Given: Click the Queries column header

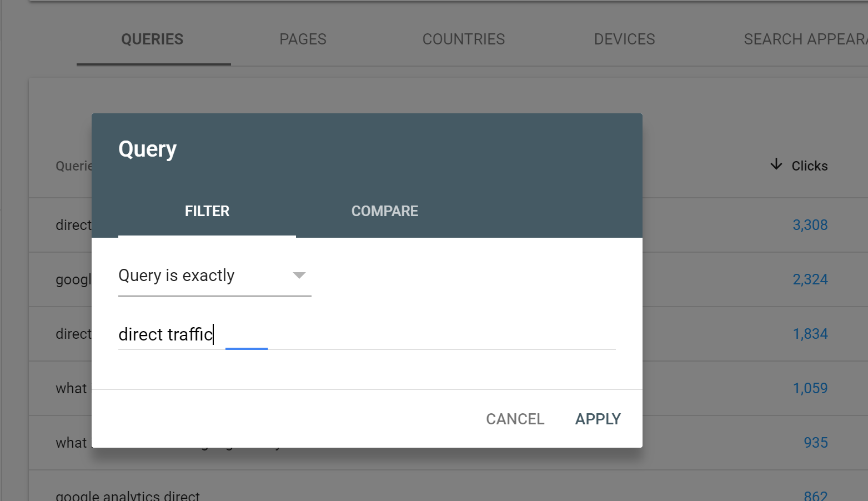Looking at the screenshot, I should (x=73, y=166).
